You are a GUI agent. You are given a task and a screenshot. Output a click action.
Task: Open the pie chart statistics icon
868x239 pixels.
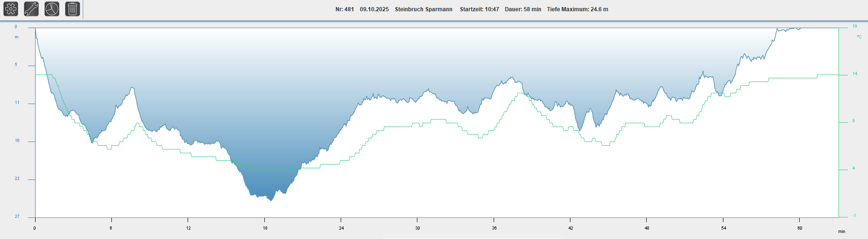(52, 9)
